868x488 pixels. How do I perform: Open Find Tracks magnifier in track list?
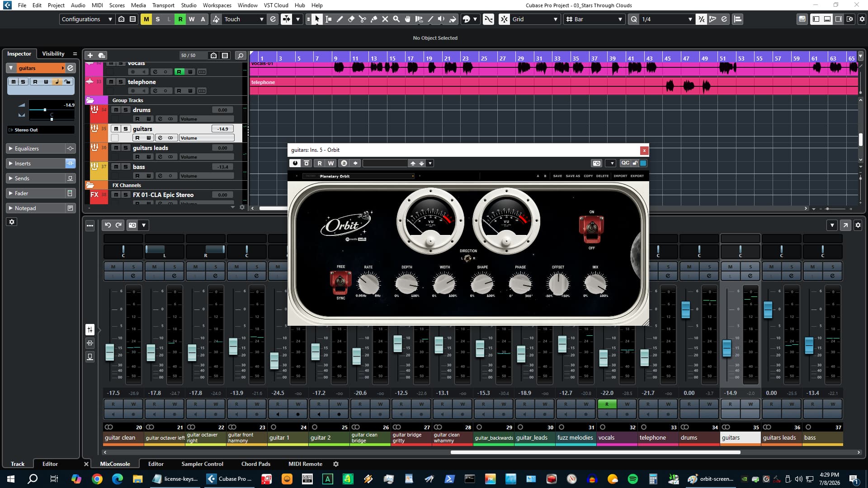(241, 55)
